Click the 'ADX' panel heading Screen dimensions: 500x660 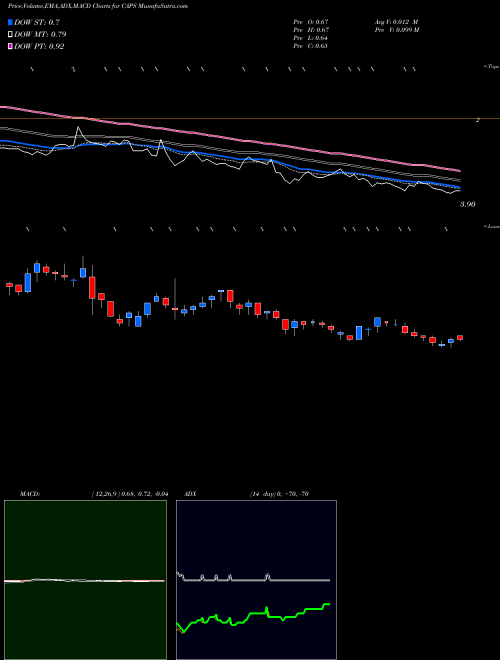[190, 494]
